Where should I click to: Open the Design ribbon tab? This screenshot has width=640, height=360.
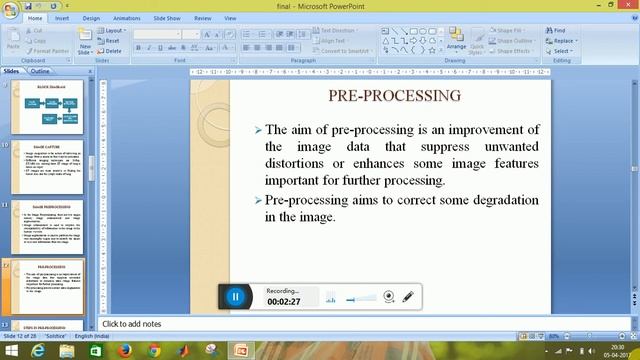(x=91, y=18)
